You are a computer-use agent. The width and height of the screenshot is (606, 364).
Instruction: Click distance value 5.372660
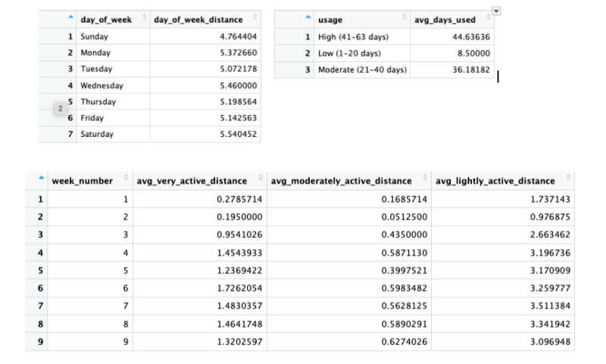[x=238, y=52]
